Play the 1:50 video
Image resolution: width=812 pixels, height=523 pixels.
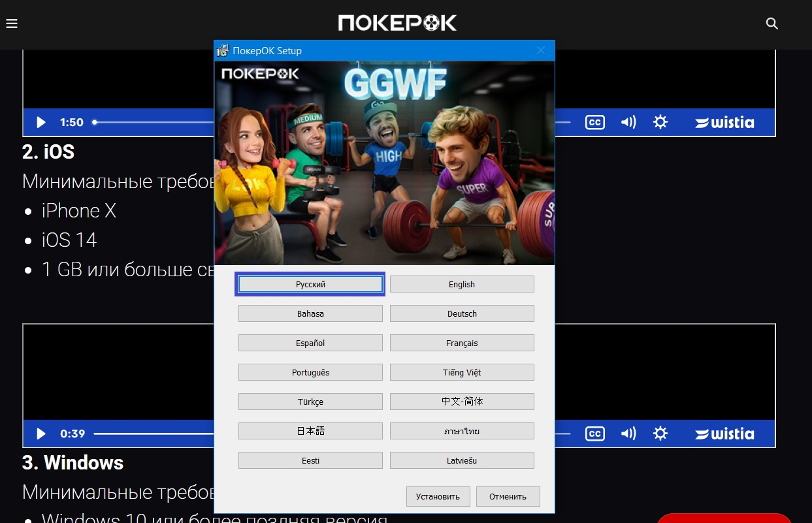click(x=41, y=122)
